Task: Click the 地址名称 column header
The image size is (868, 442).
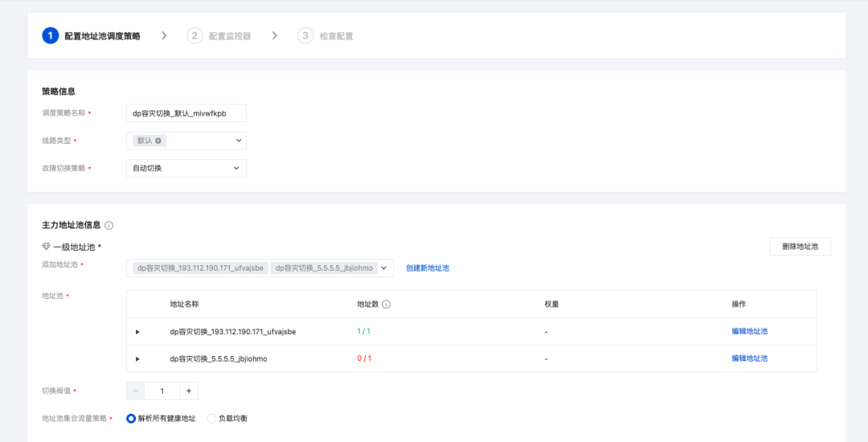Action: click(184, 305)
